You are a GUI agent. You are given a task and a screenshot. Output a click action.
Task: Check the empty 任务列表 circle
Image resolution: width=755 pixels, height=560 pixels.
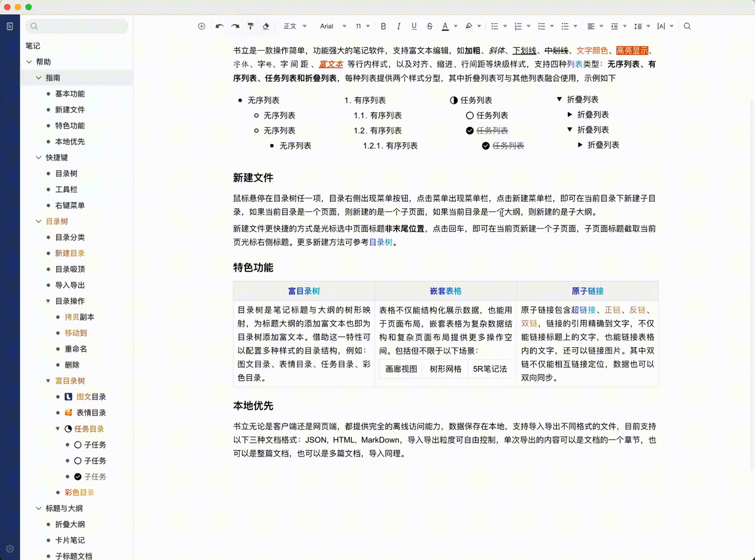click(470, 115)
